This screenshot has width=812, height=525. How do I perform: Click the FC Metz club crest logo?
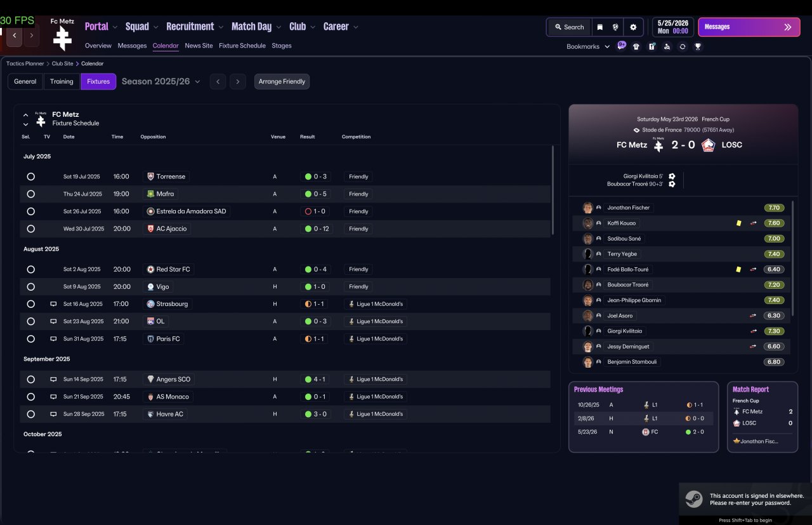62,38
